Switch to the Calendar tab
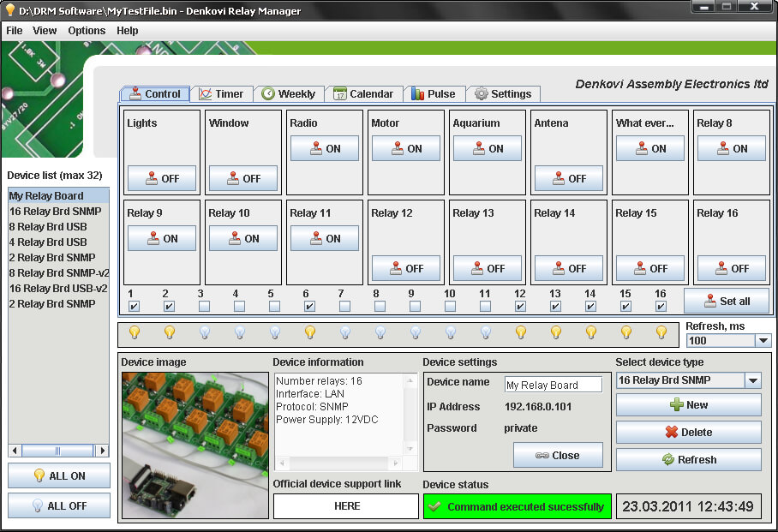Screen dimensions: 778x532 [363, 93]
